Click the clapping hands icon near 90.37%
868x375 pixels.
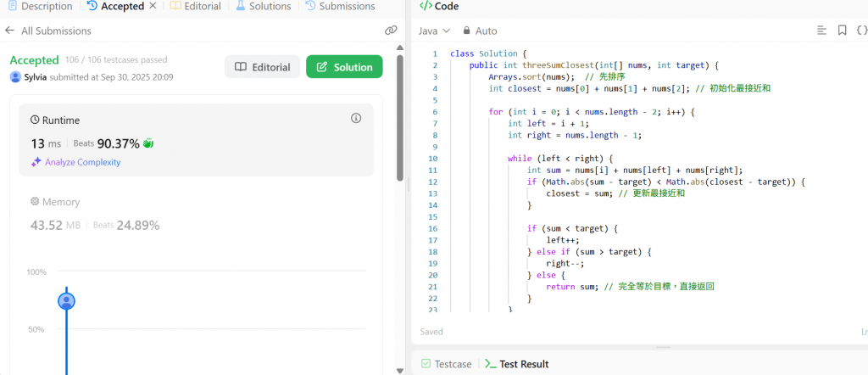point(147,143)
